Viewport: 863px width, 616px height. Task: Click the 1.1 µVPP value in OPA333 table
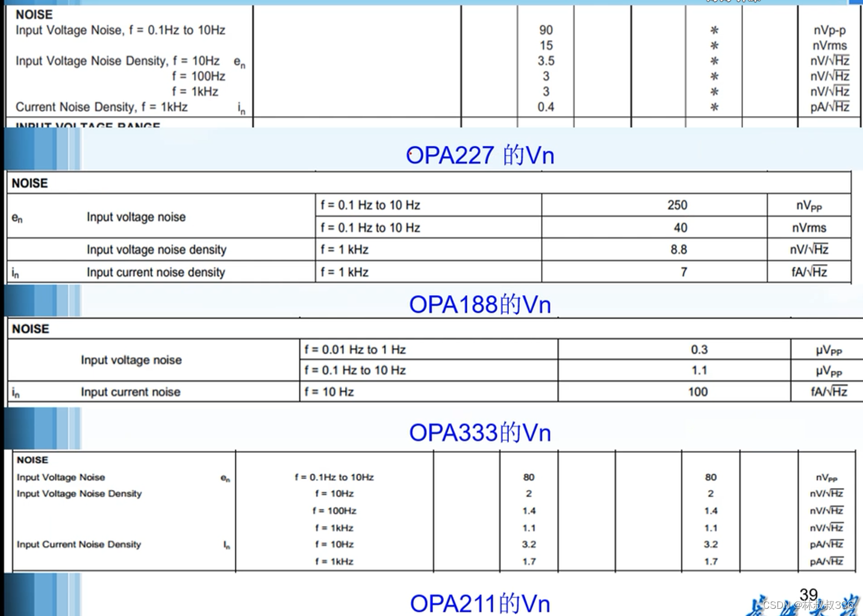pyautogui.click(x=699, y=370)
